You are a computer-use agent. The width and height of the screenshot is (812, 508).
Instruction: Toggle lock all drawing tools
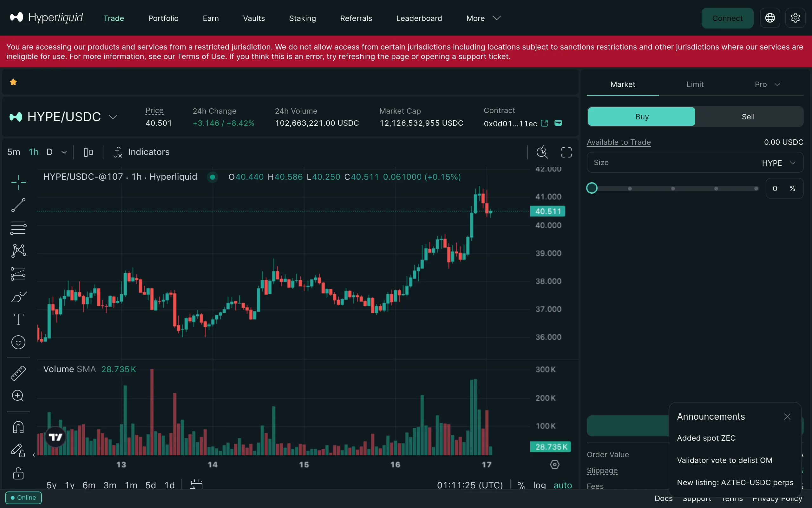pyautogui.click(x=18, y=473)
